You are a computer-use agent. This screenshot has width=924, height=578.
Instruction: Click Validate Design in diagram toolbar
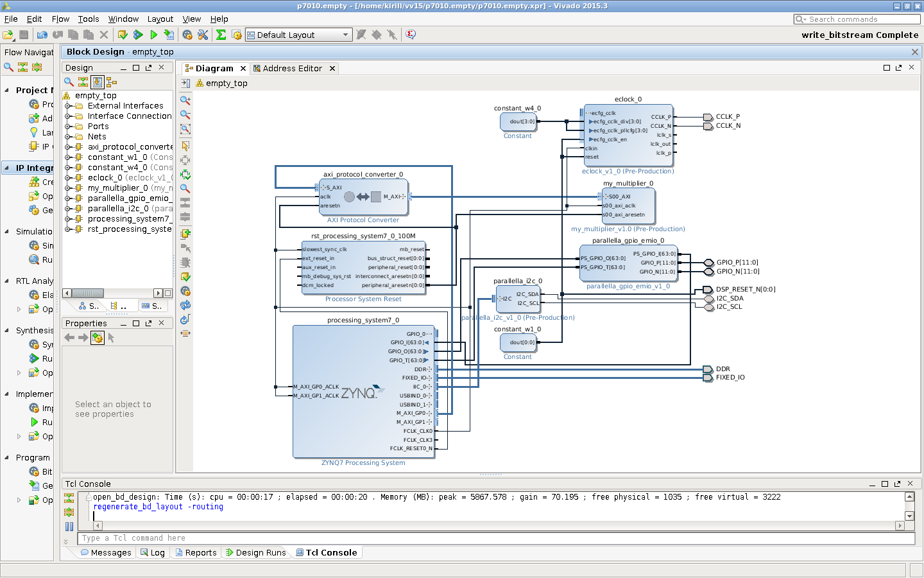coord(185,277)
